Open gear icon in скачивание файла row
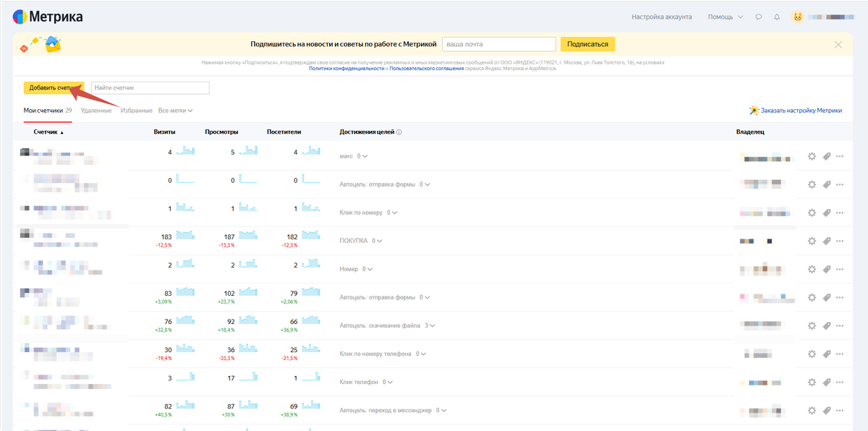868x431 pixels. (x=812, y=326)
